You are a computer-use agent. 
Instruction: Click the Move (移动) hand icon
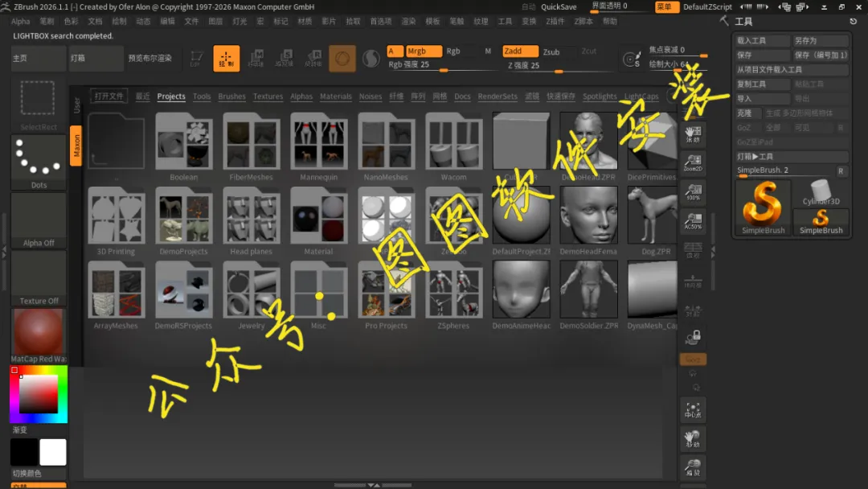693,438
